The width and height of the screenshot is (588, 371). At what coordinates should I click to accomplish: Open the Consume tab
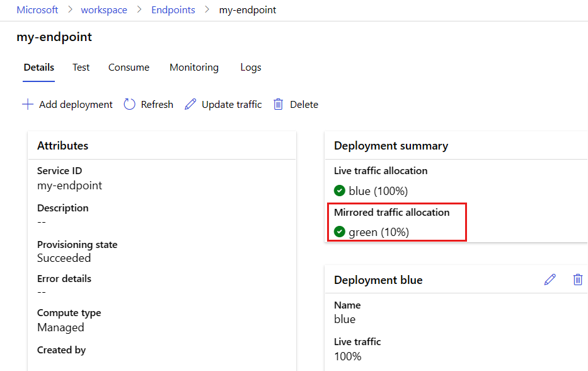[129, 68]
